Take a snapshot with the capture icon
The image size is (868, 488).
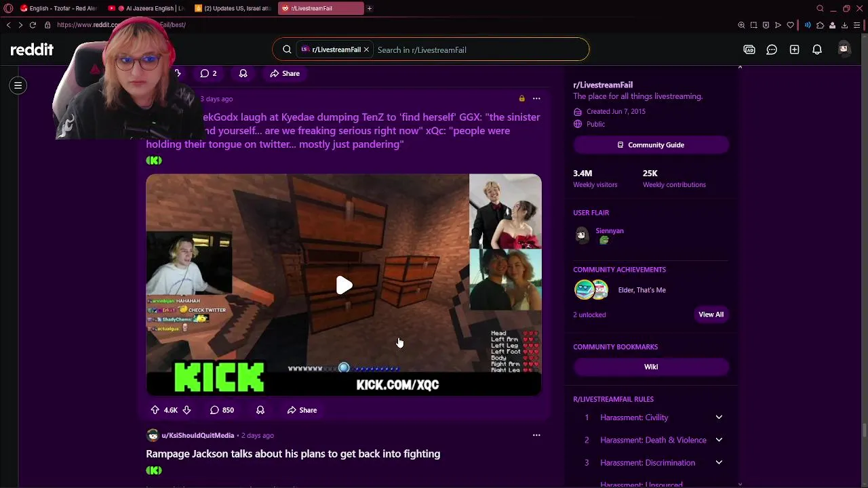(x=753, y=25)
